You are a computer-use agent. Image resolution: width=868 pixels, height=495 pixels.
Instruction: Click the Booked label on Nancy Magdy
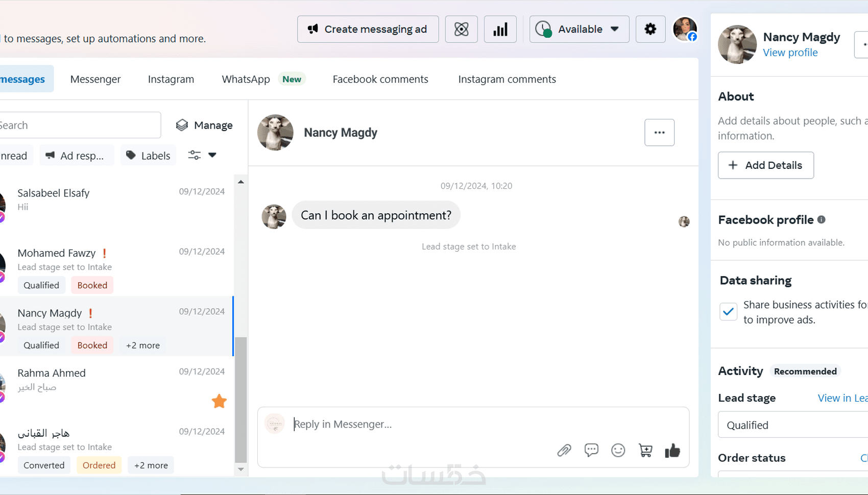[92, 345]
